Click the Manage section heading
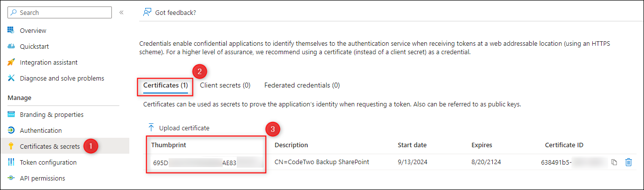This screenshot has width=644, height=190. pos(19,97)
